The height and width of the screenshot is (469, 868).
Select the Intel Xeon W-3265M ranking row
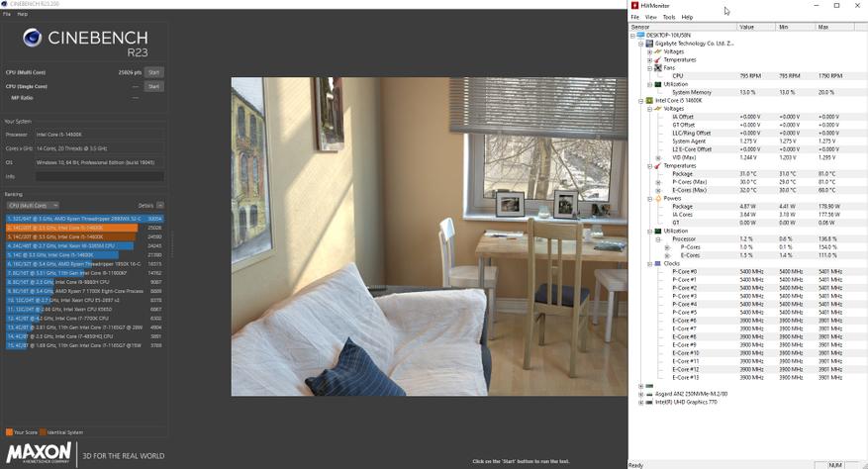(x=85, y=245)
